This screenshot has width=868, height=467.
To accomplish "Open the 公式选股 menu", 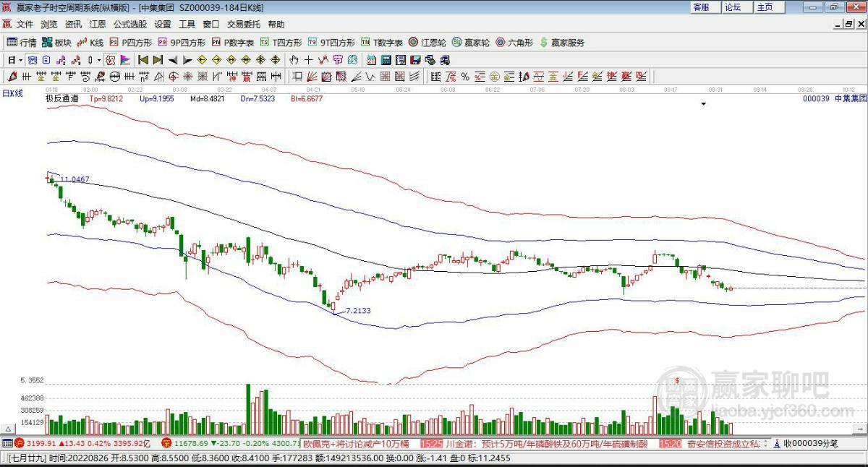I will [129, 24].
